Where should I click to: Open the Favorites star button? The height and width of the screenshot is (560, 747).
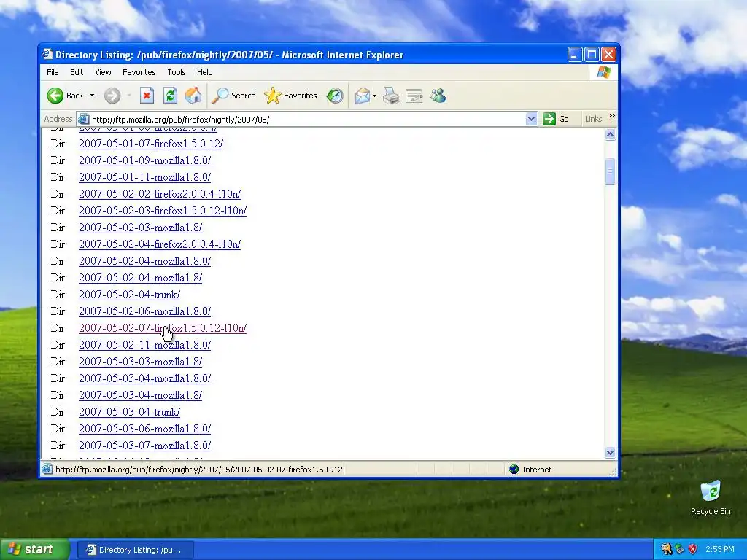[290, 96]
